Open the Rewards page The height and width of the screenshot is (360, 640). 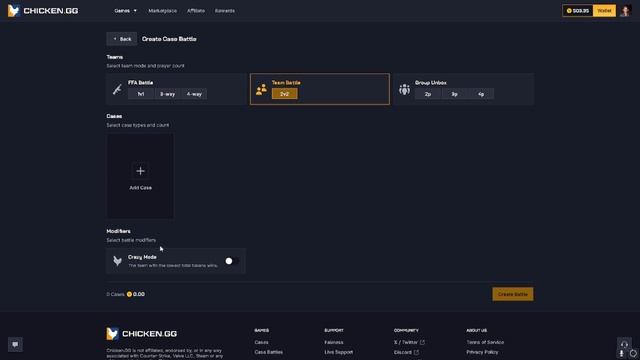coord(225,11)
